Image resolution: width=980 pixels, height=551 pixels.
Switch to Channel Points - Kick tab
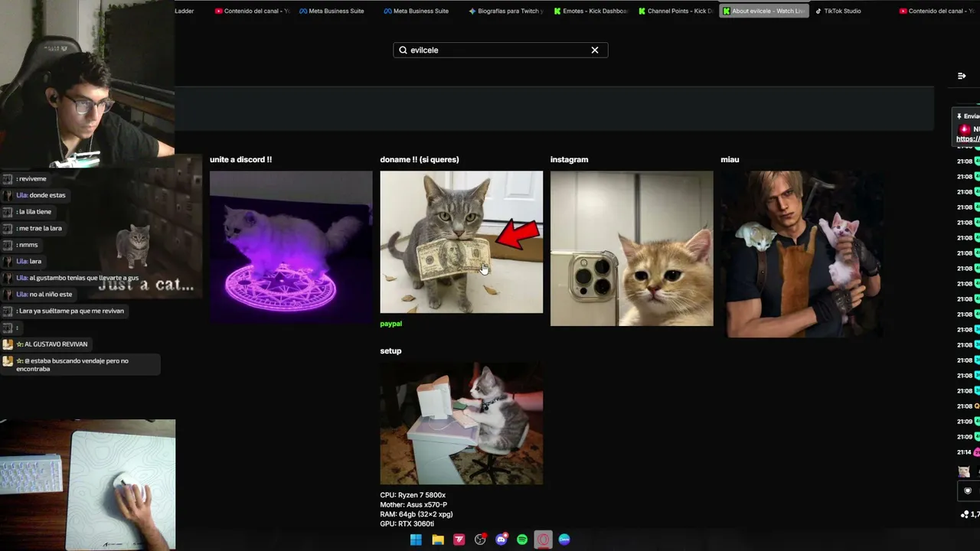click(675, 11)
